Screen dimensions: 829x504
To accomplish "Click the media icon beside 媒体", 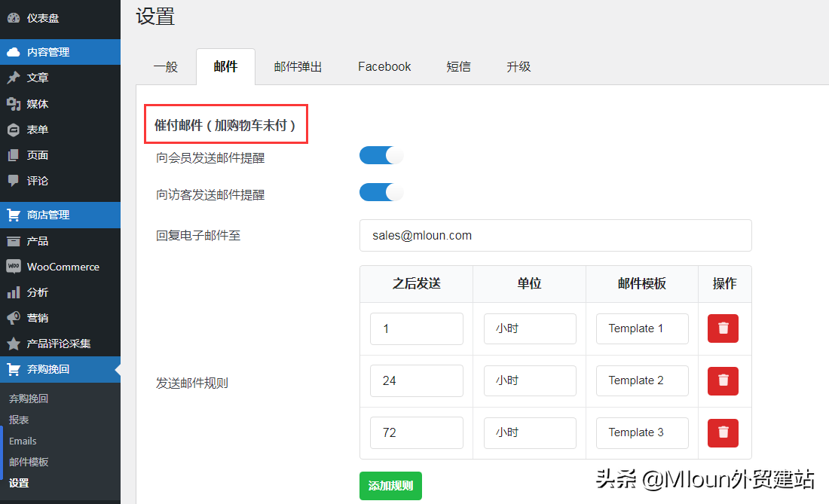I will [x=14, y=103].
